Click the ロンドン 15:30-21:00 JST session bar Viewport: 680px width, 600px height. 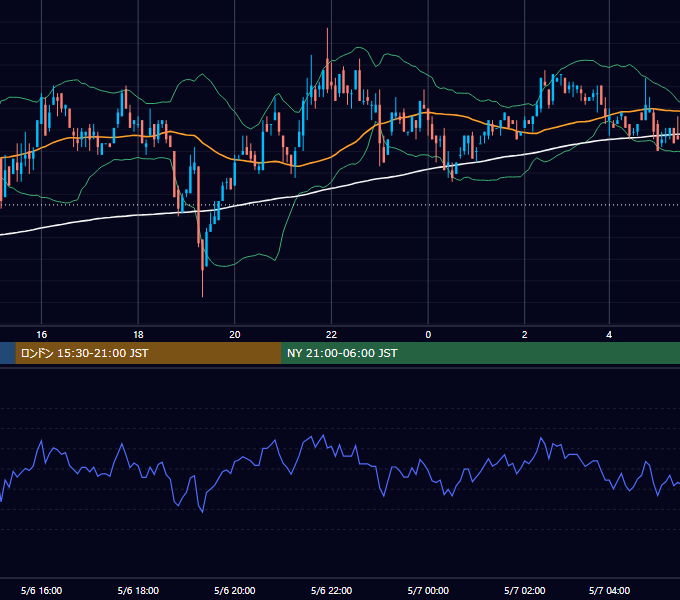148,353
